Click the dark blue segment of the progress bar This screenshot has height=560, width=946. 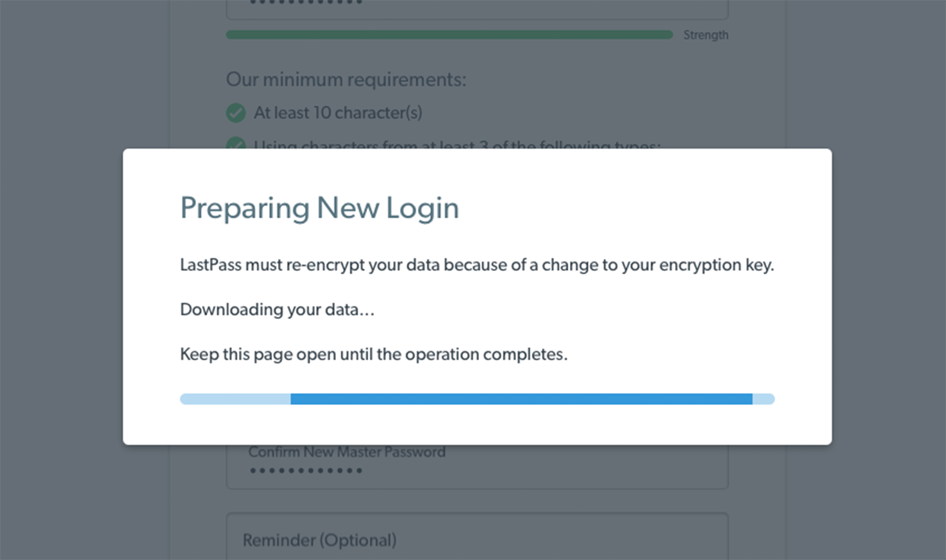tap(521, 399)
